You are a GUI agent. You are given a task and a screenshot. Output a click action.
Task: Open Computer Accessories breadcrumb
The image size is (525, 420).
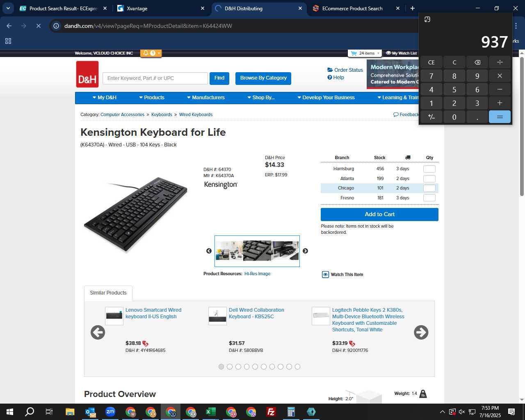122,115
